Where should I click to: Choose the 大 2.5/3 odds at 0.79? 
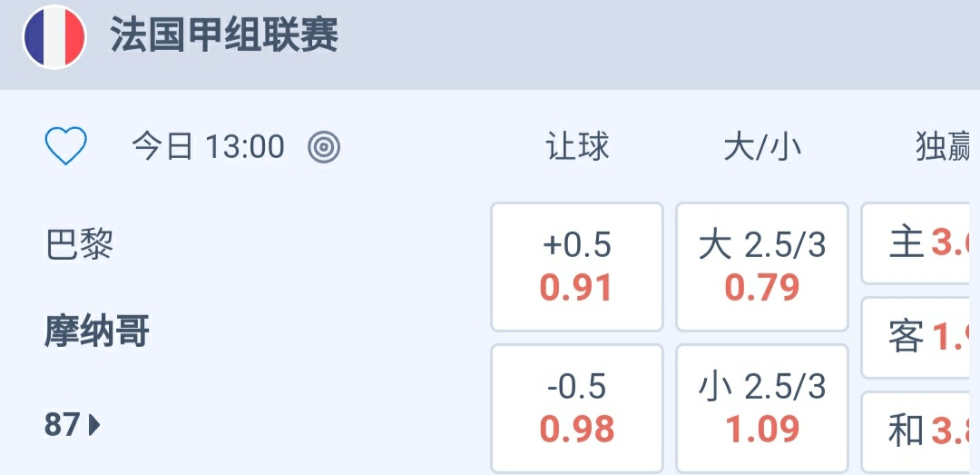762,267
